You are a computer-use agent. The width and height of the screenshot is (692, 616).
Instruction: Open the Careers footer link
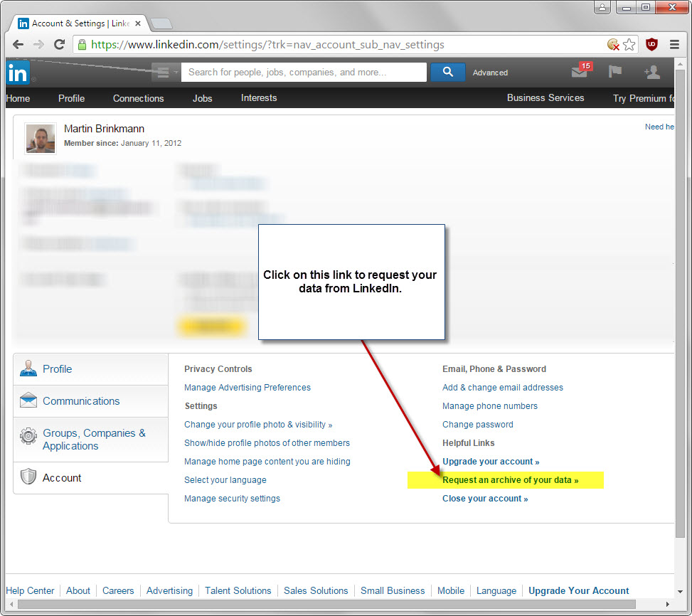point(118,591)
